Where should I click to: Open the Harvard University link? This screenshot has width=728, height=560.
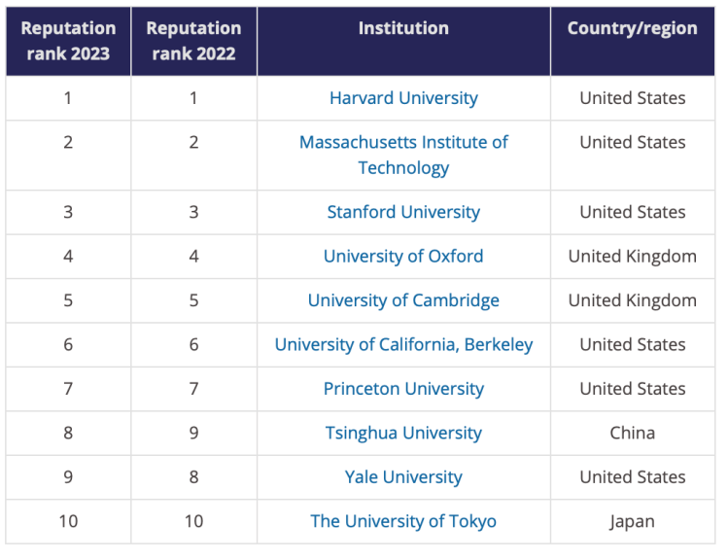click(x=403, y=98)
